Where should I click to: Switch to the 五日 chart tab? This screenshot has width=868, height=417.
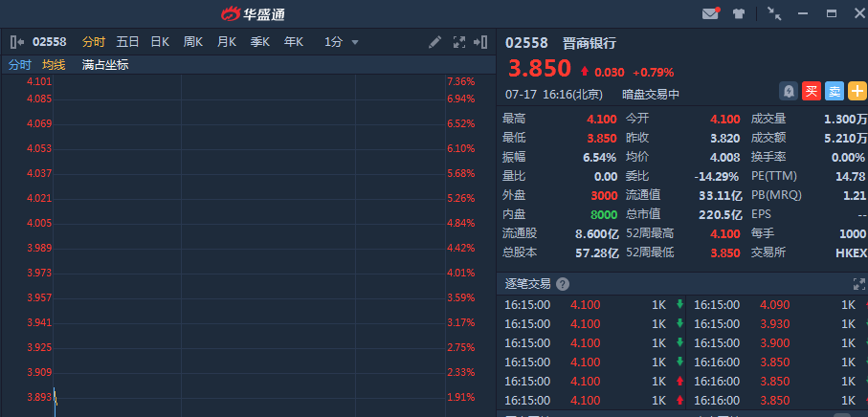[x=127, y=42]
